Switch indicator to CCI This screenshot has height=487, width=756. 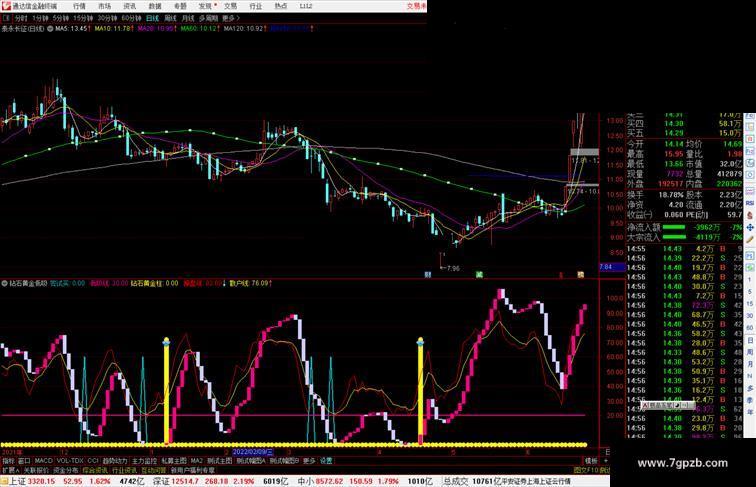pos(93,461)
